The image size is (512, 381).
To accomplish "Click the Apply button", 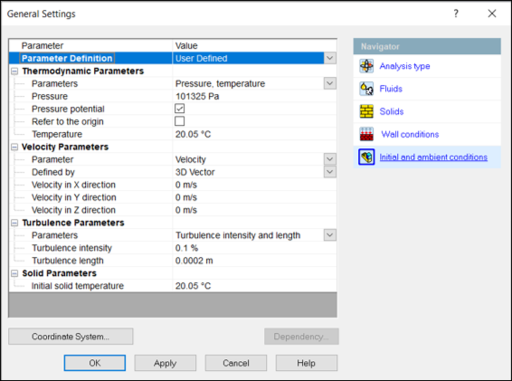I will pos(165,363).
